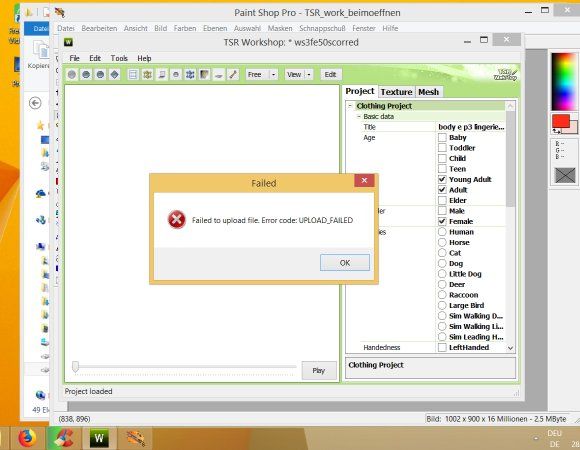Open the Help menu in TSR Workshop

(x=144, y=58)
